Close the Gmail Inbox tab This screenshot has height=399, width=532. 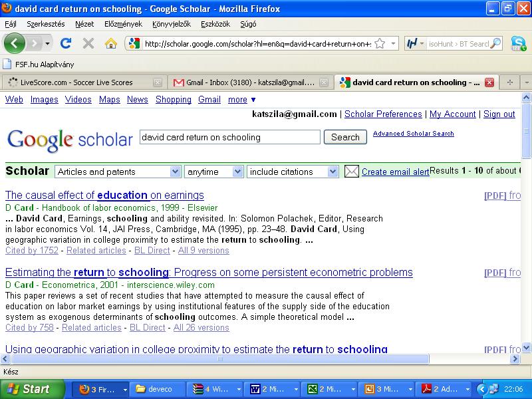point(324,82)
